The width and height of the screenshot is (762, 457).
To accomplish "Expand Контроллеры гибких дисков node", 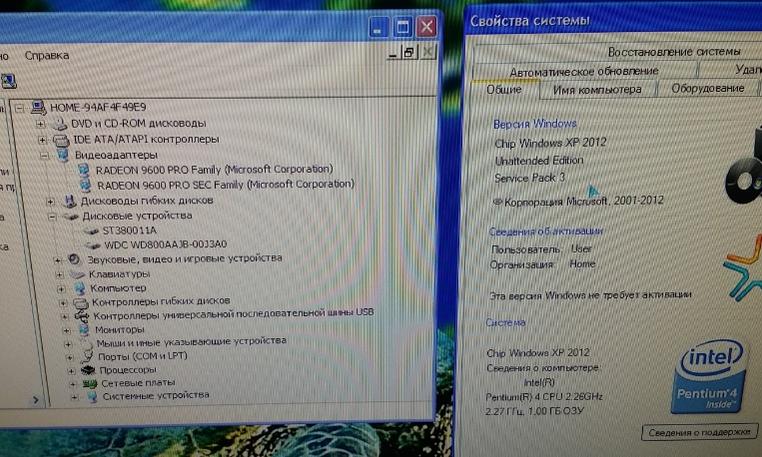I will (63, 303).
